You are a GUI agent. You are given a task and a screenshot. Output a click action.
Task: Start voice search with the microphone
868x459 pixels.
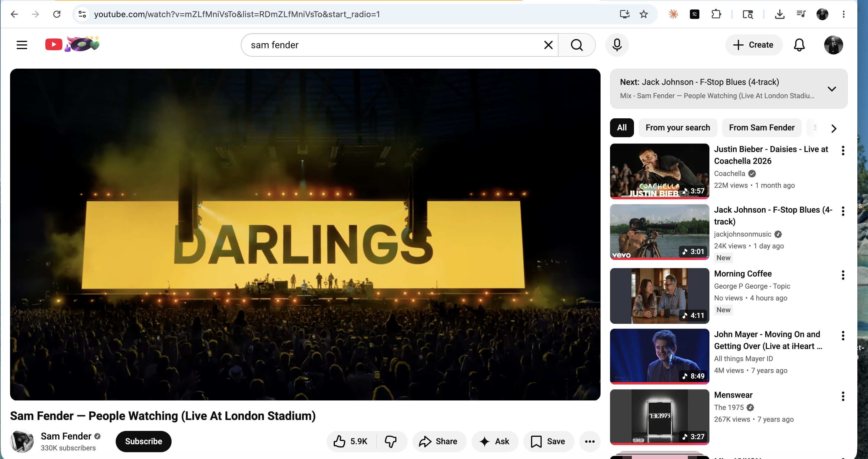pyautogui.click(x=617, y=45)
